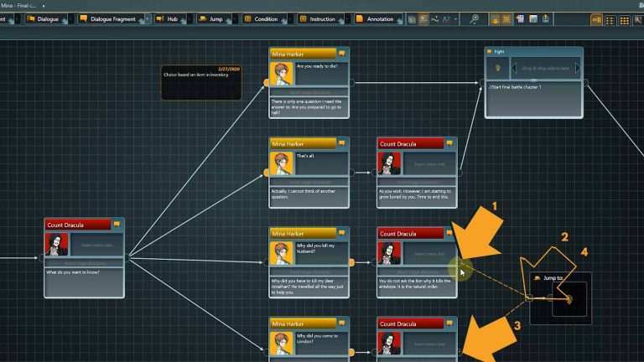Click output pin of 'What do you want to know?' node
644x362 pixels.
pyautogui.click(x=127, y=258)
